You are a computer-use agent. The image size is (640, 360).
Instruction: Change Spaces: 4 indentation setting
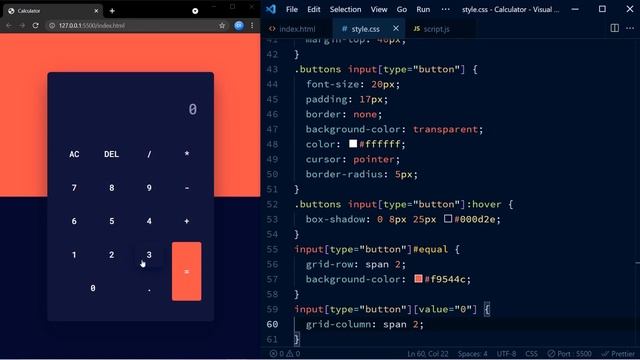point(472,354)
